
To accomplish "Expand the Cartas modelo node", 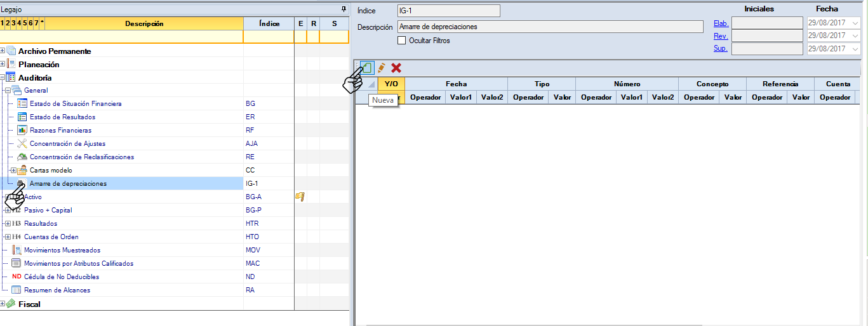I will [x=13, y=170].
